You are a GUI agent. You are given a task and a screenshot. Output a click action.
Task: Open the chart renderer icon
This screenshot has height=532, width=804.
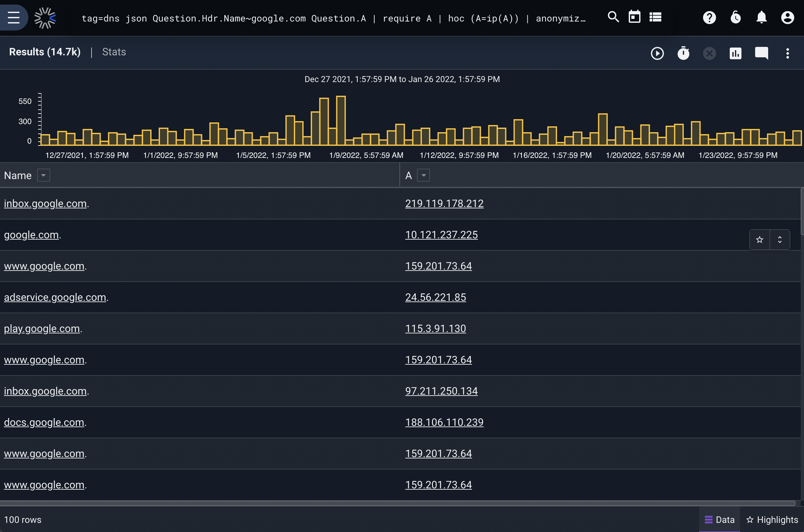pos(735,53)
